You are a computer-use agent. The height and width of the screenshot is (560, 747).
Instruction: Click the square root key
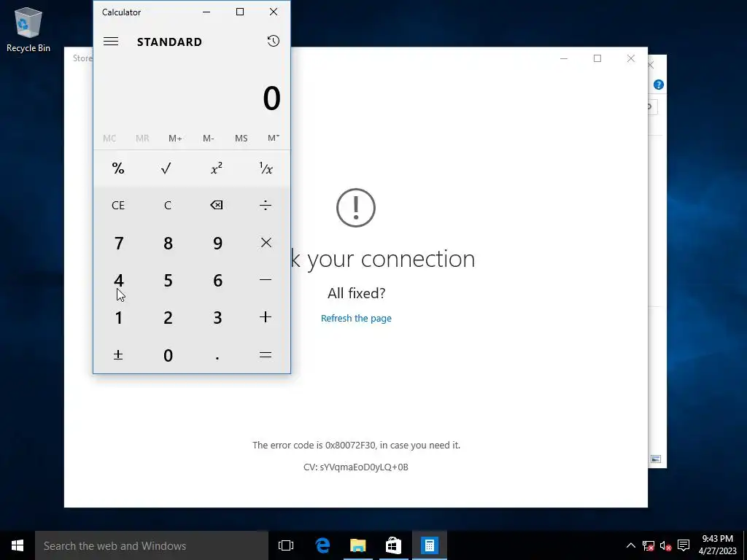(x=167, y=168)
